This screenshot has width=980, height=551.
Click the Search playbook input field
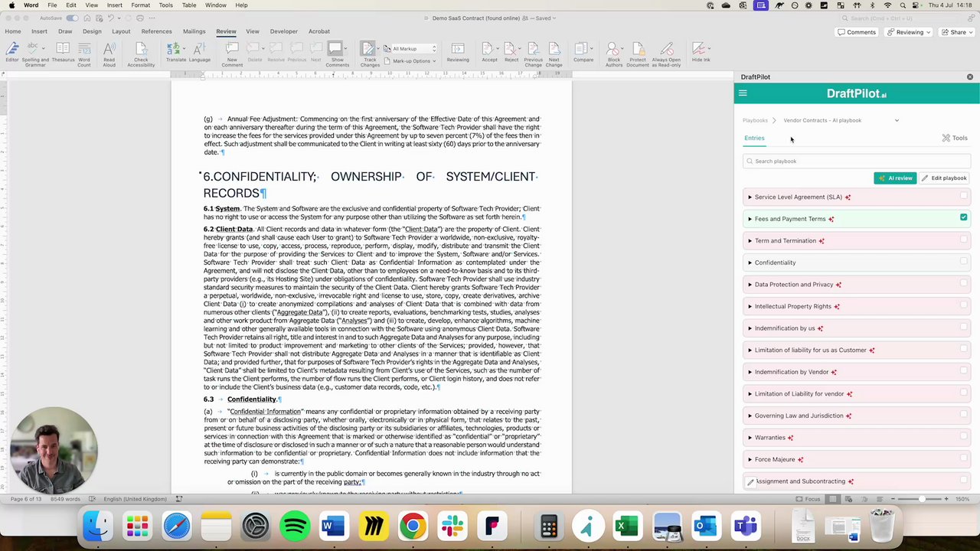coord(856,161)
